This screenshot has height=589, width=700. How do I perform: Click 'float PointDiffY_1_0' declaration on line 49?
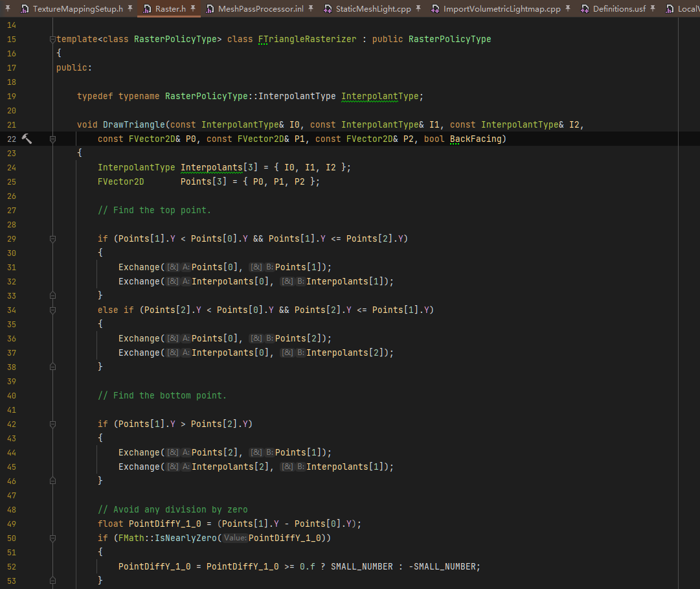(150, 524)
